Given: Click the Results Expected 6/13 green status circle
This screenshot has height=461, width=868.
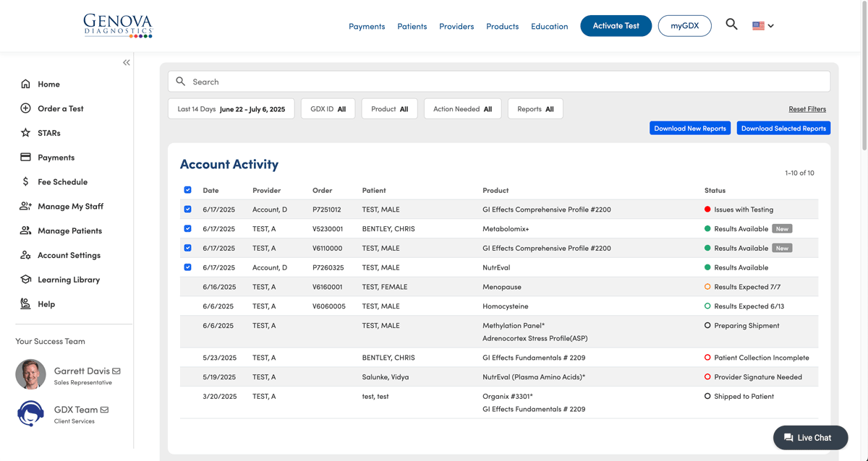Looking at the screenshot, I should tap(707, 306).
